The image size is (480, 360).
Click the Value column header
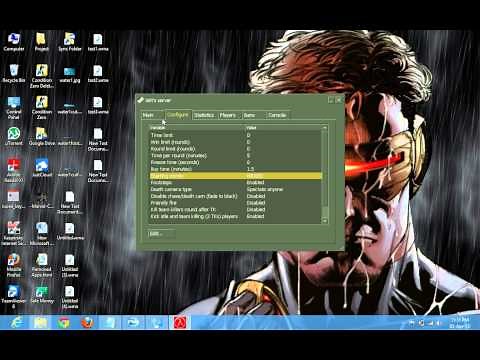[x=283, y=128]
